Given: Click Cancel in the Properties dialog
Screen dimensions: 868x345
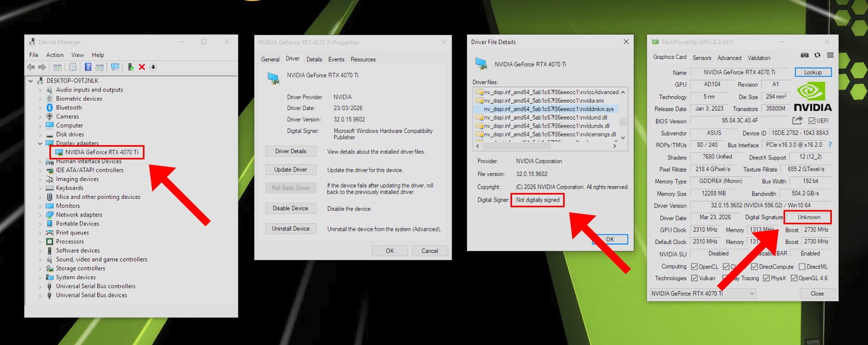Looking at the screenshot, I should (430, 251).
